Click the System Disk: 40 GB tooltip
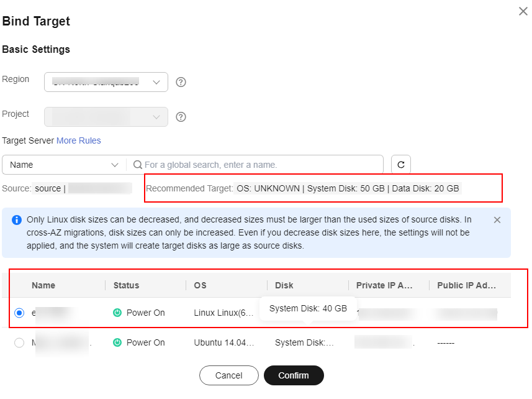The width and height of the screenshot is (532, 399). [x=308, y=309]
